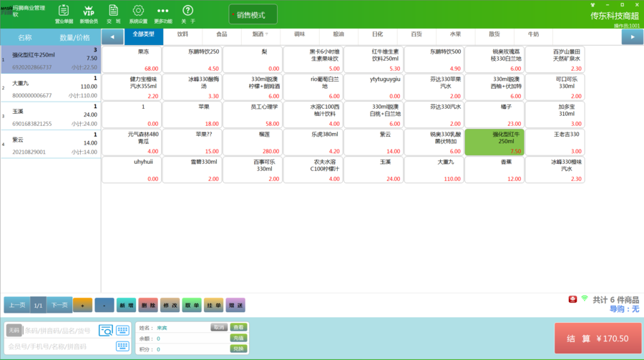
Task: Open the 交班 shift handover icon
Action: point(113,14)
